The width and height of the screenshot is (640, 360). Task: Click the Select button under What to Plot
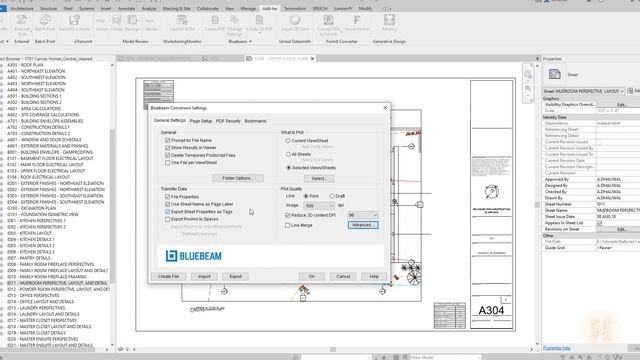pos(319,178)
